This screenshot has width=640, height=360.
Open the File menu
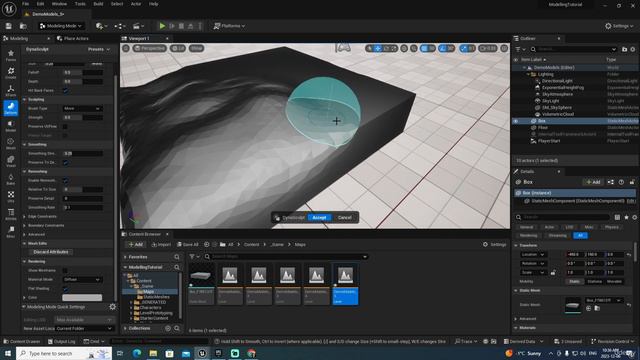click(x=25, y=4)
